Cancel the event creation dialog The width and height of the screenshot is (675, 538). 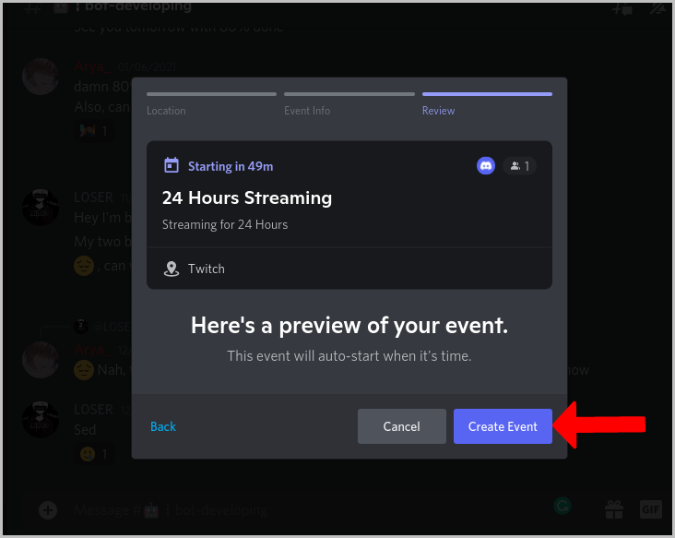point(401,426)
